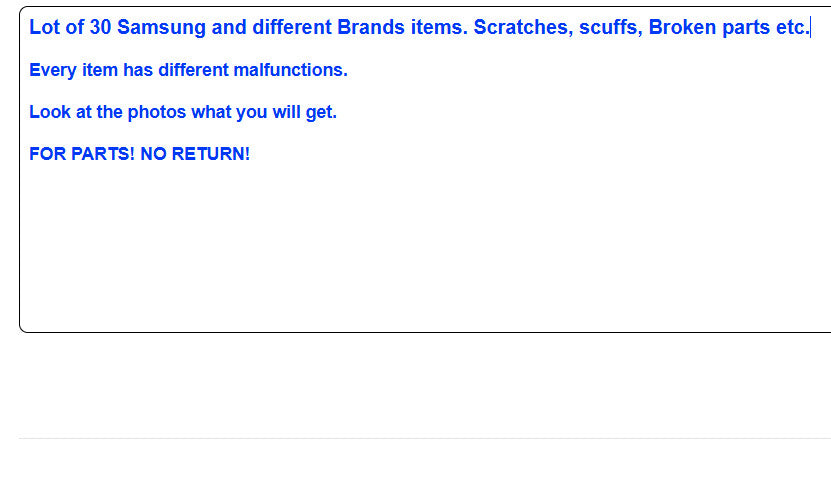Viewport: 831px width, 482px height.
Task: Click the word "malfunctions" in second line
Action: (290, 70)
